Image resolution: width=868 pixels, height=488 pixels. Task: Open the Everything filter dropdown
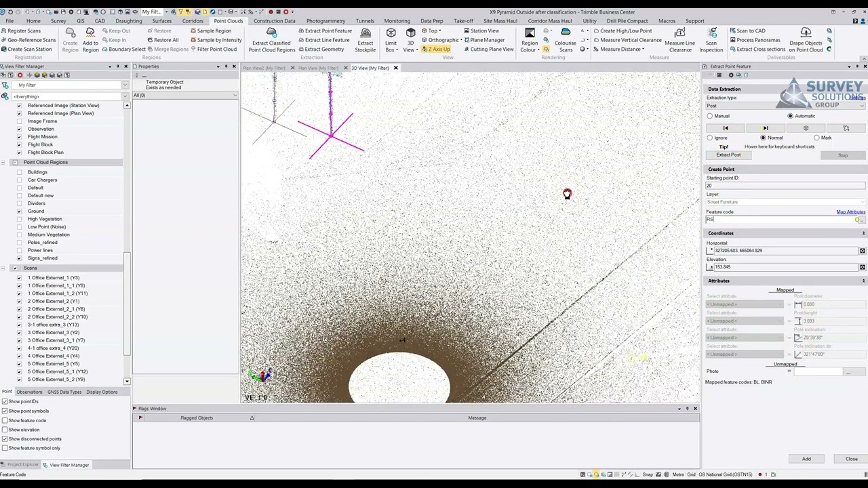[125, 96]
